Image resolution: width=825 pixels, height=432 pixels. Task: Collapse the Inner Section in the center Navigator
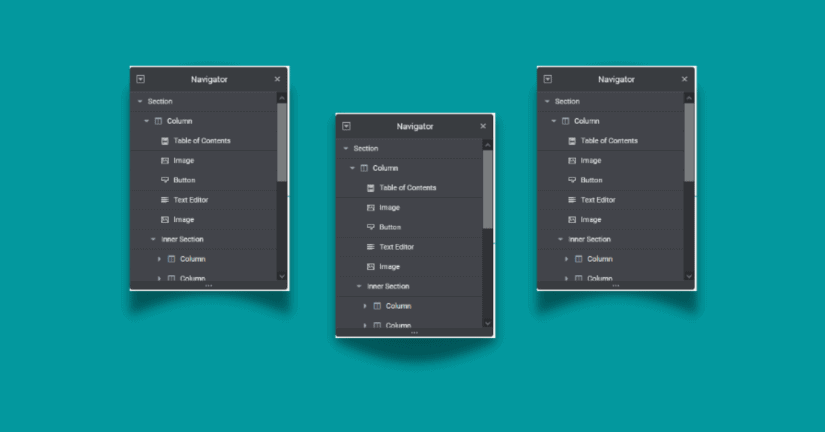(x=359, y=287)
